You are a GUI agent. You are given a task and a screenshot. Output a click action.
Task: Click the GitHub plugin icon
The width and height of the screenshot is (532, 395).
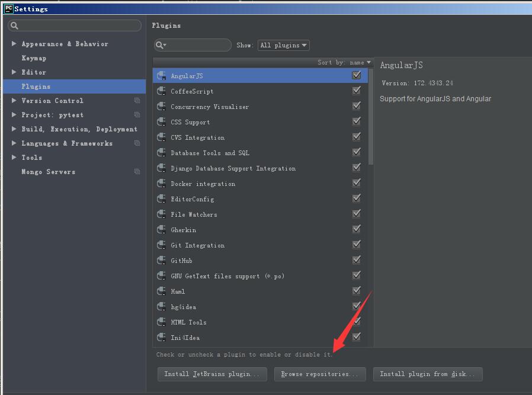[x=161, y=261]
